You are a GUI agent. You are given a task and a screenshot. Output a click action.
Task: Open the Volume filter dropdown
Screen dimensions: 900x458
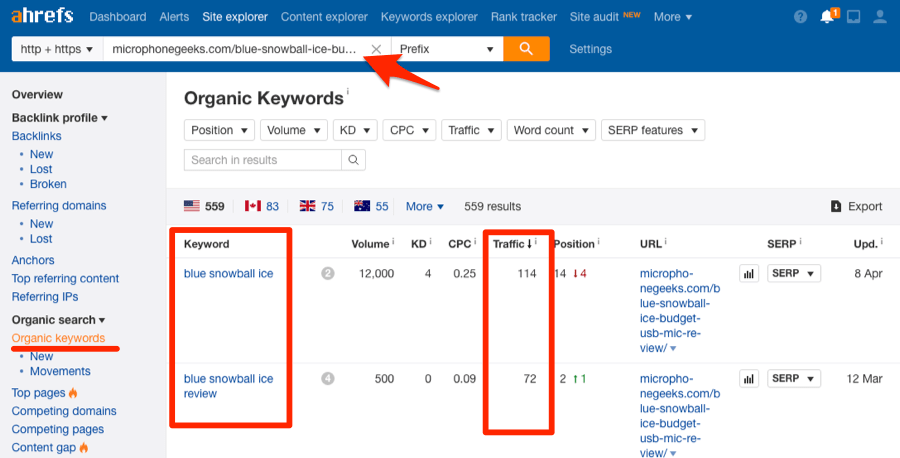[x=294, y=130]
